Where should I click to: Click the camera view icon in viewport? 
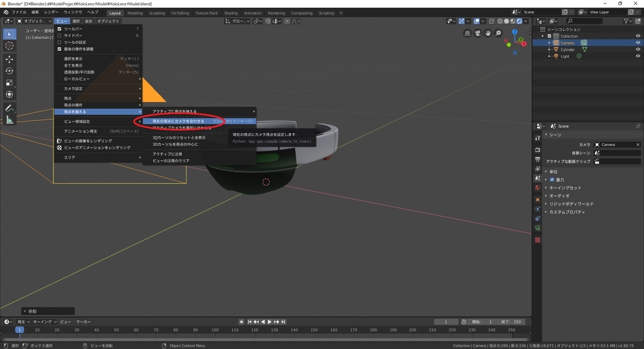pyautogui.click(x=478, y=33)
